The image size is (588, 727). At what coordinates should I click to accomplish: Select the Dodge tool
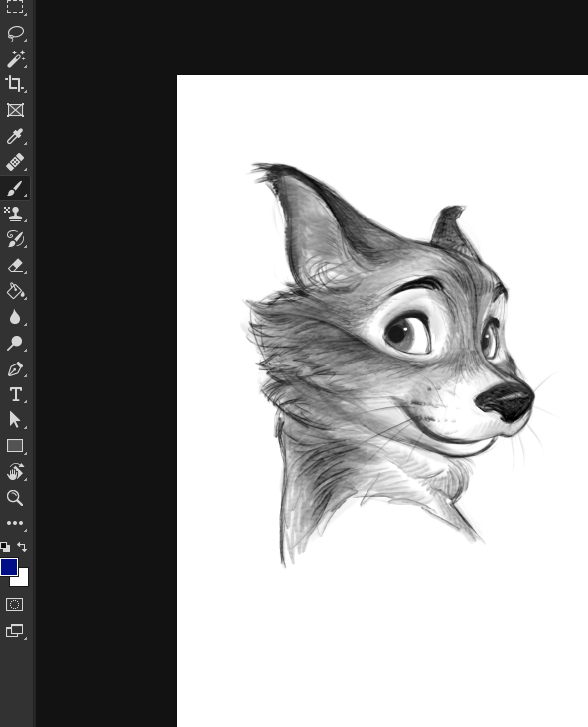[15, 343]
